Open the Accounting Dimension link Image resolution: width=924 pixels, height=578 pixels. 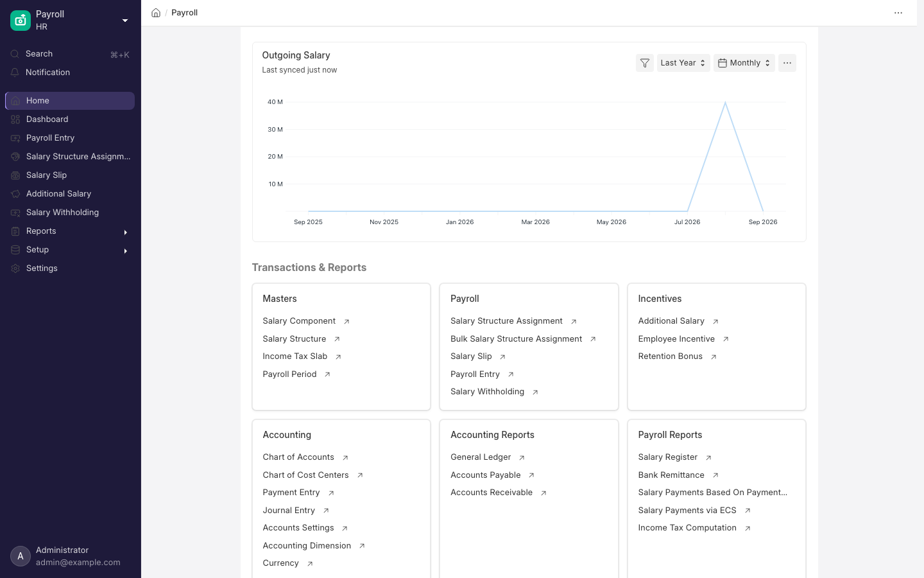[307, 546]
